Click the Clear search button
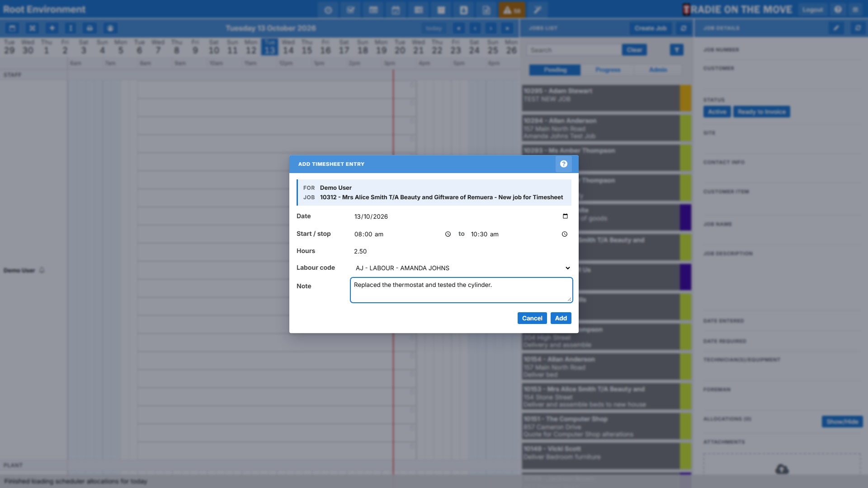This screenshot has height=488, width=868. [x=634, y=50]
